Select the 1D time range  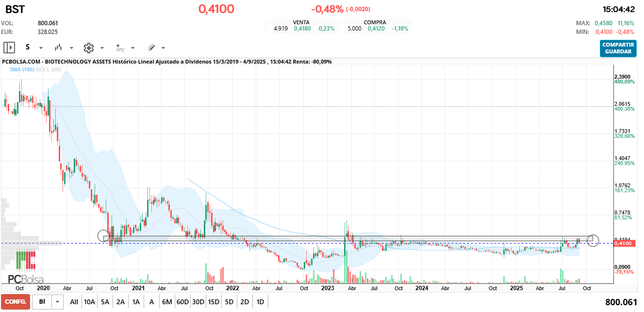pyautogui.click(x=260, y=302)
